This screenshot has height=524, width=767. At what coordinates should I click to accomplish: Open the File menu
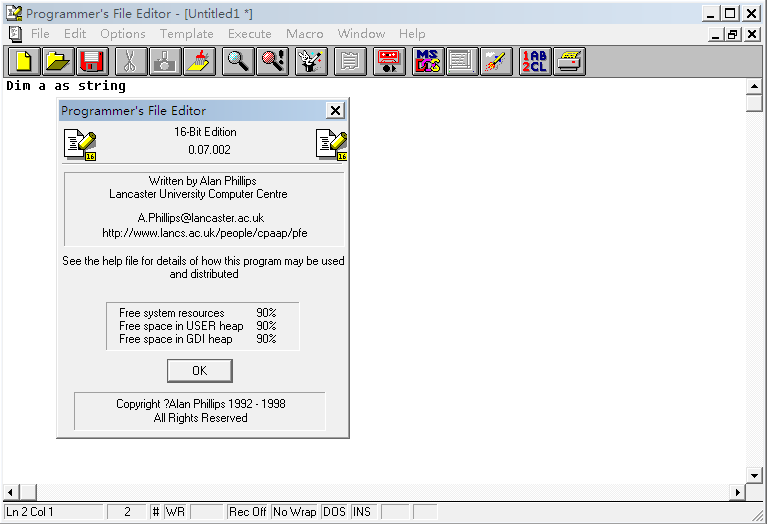40,33
